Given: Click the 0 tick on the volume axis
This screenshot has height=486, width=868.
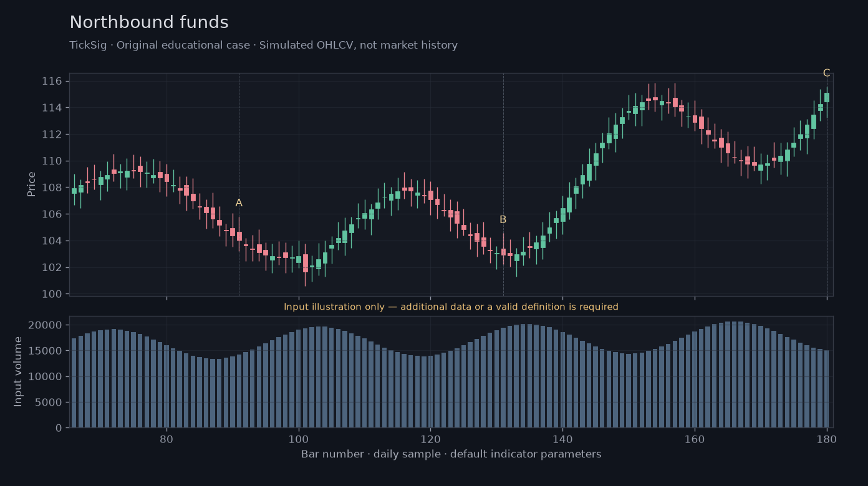Looking at the screenshot, I should click(x=59, y=428).
